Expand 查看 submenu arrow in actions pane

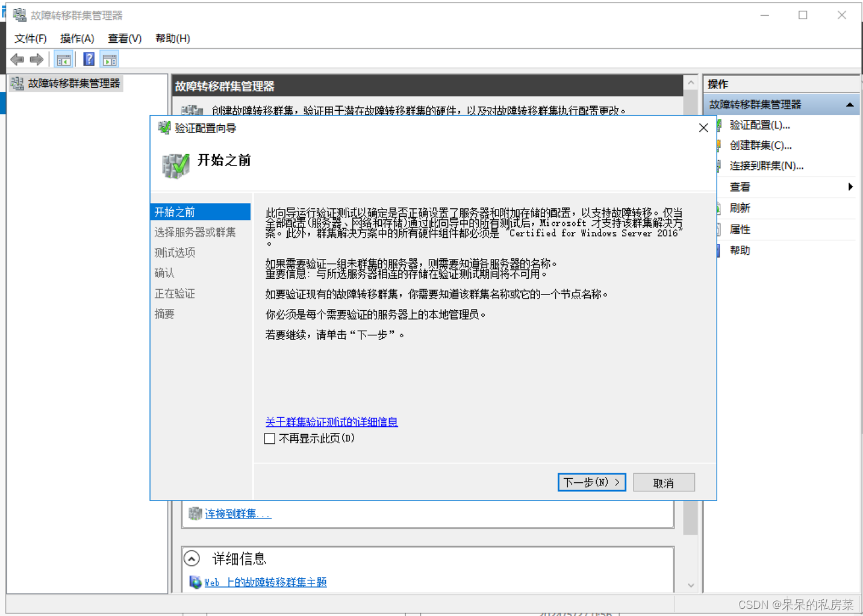(x=850, y=187)
